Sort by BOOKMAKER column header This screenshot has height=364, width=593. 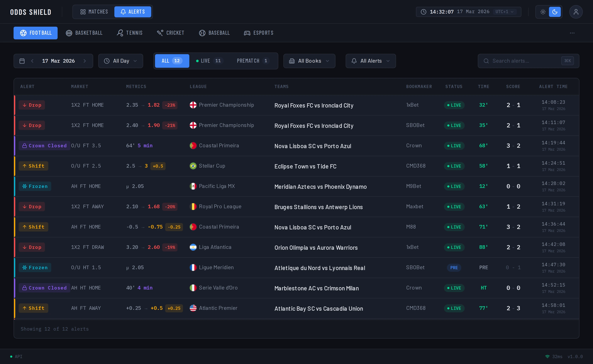click(419, 86)
